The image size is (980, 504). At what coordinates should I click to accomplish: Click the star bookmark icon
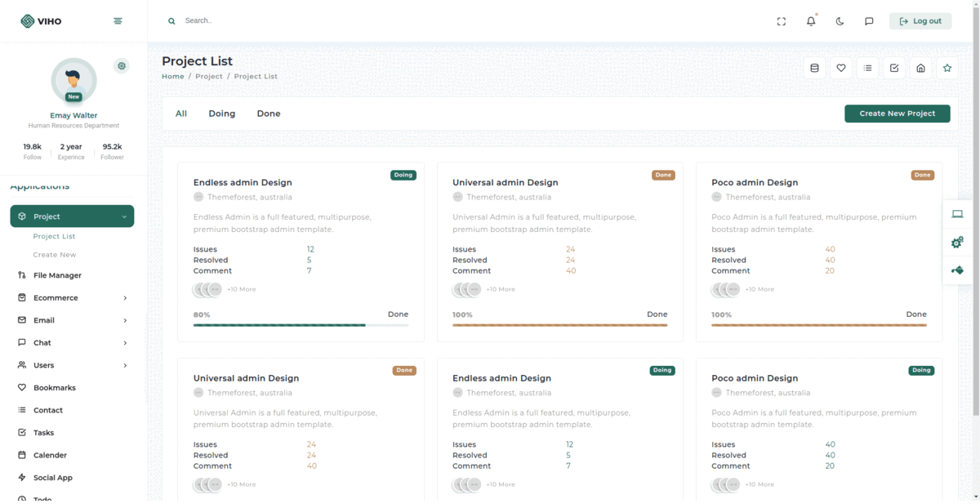coord(947,68)
